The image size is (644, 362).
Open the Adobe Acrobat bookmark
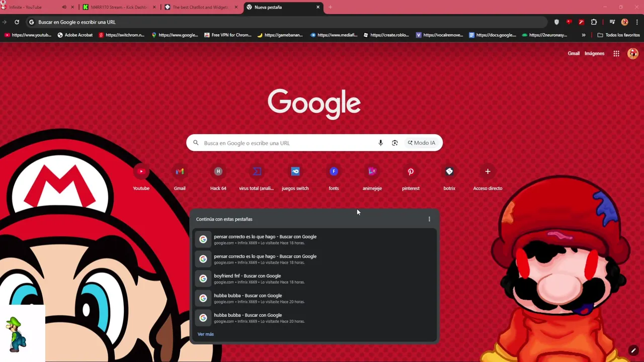(75, 35)
